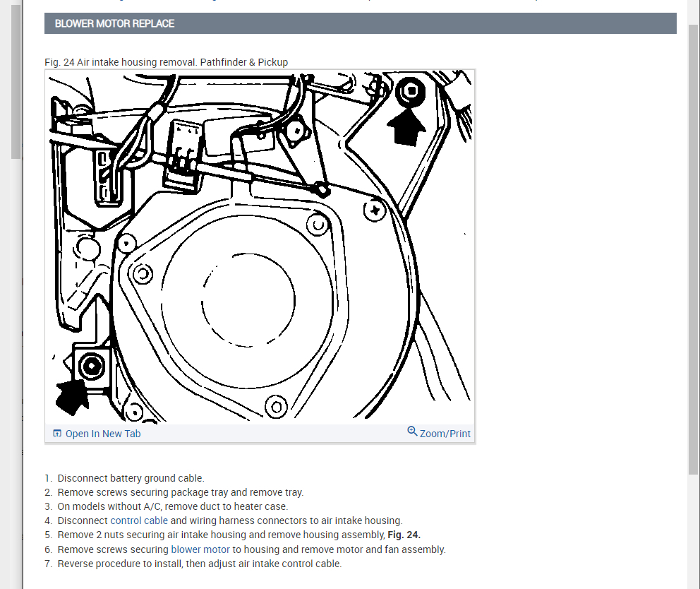The height and width of the screenshot is (589, 700).
Task: Click the Fig. 24 caption above the figure
Action: (166, 62)
